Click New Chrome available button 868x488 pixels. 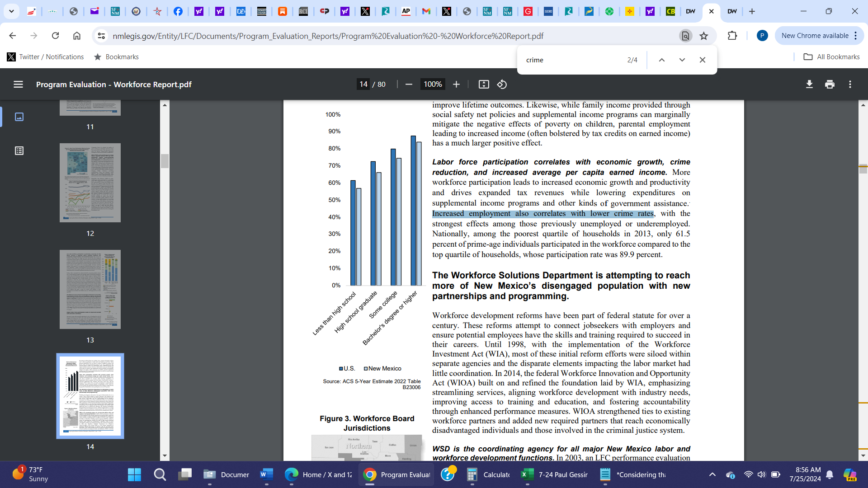pos(815,36)
